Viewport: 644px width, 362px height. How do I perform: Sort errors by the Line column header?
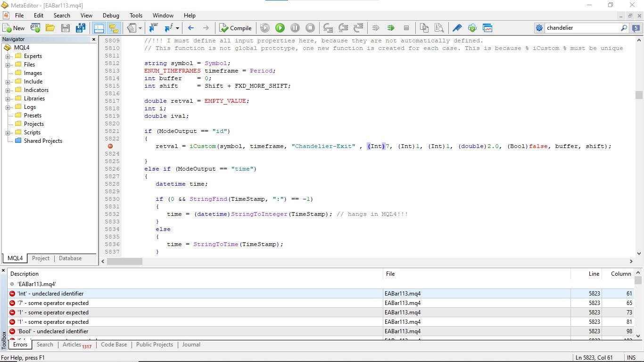pyautogui.click(x=587, y=273)
